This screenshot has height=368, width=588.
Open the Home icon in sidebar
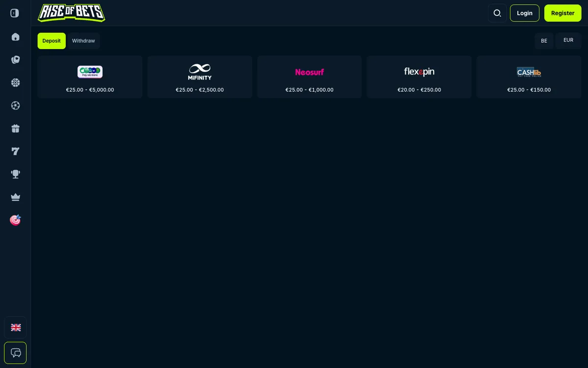[x=15, y=37]
